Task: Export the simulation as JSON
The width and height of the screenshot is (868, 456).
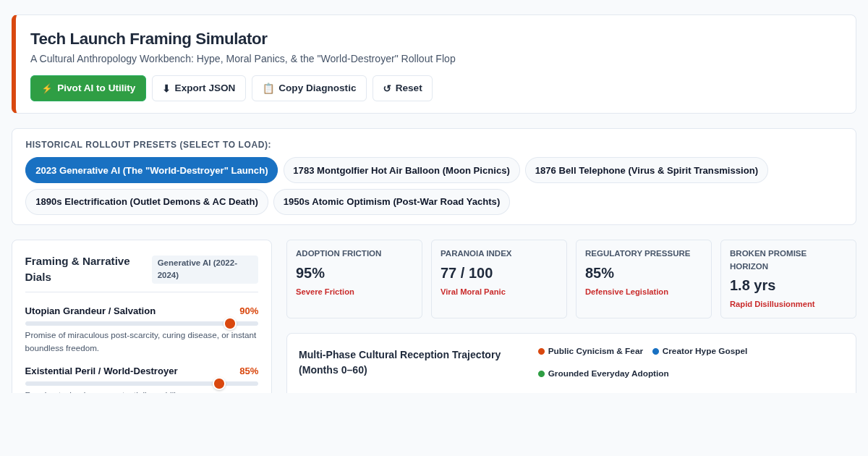Action: [199, 88]
